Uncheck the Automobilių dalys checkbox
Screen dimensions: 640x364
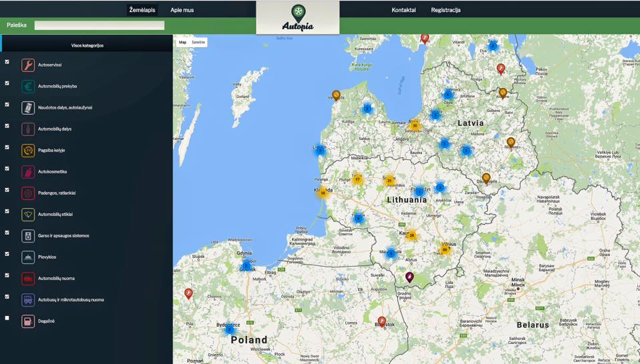coord(7,126)
